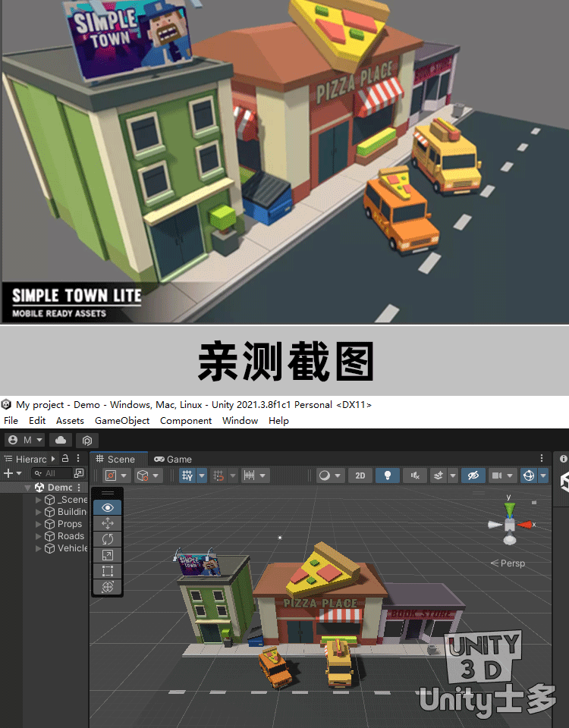This screenshot has height=728, width=569.
Task: Switch to the Game tab
Action: point(173,459)
